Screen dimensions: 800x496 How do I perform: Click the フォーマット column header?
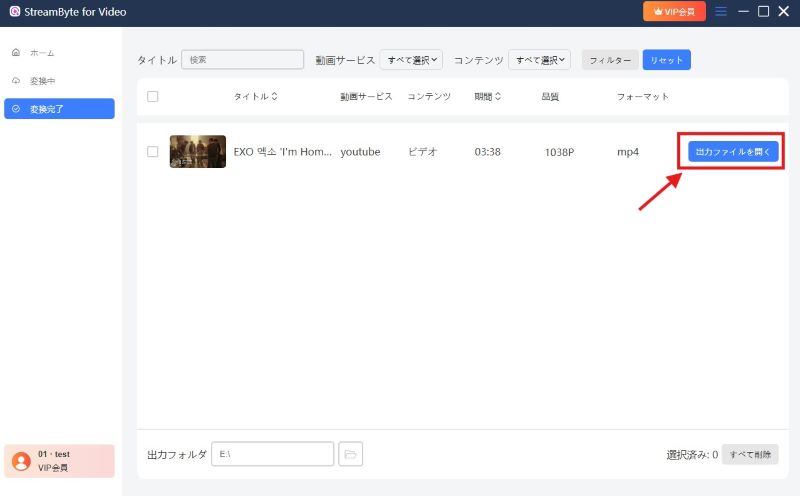(642, 96)
